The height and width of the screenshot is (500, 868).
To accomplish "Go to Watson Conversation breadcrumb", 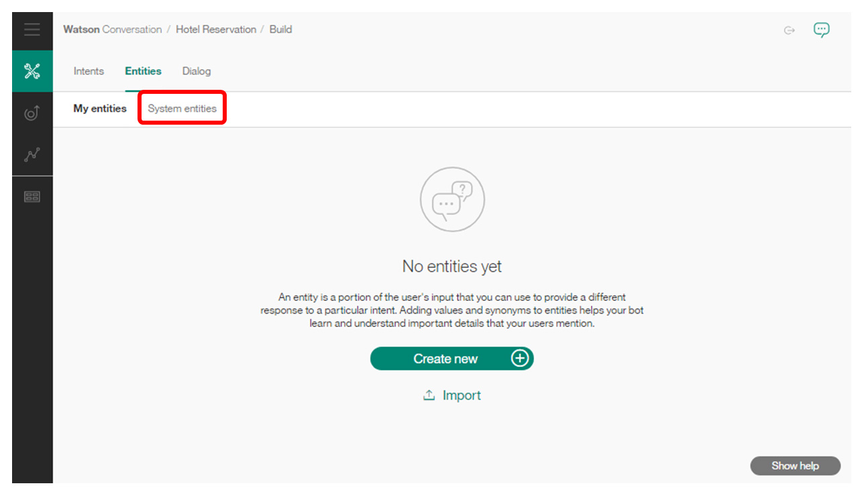I will (113, 29).
